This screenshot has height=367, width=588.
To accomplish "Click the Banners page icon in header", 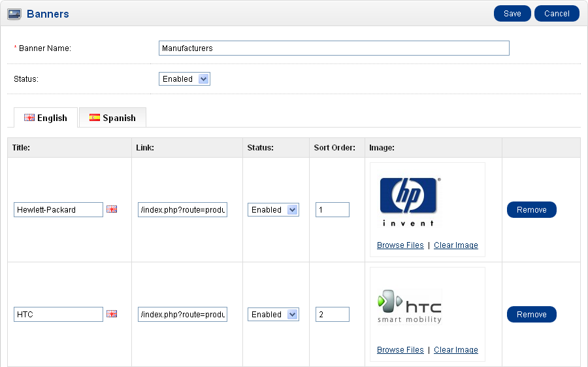I will pyautogui.click(x=14, y=14).
